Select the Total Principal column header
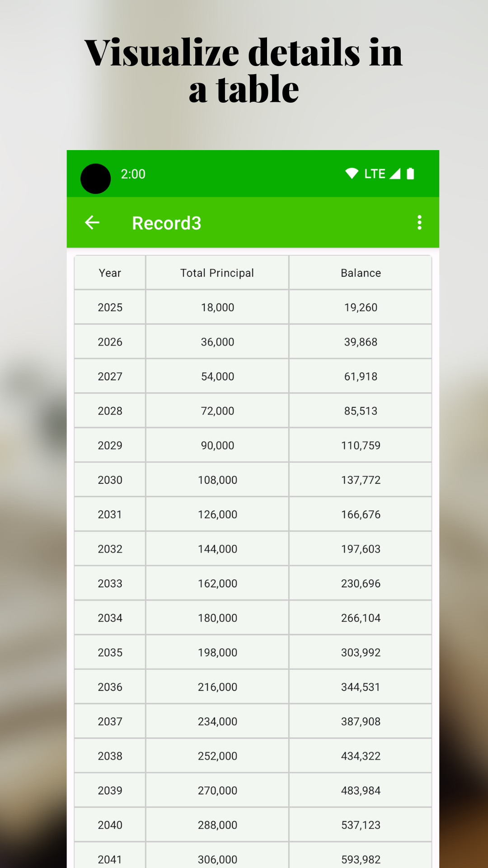The width and height of the screenshot is (488, 868). (x=217, y=273)
